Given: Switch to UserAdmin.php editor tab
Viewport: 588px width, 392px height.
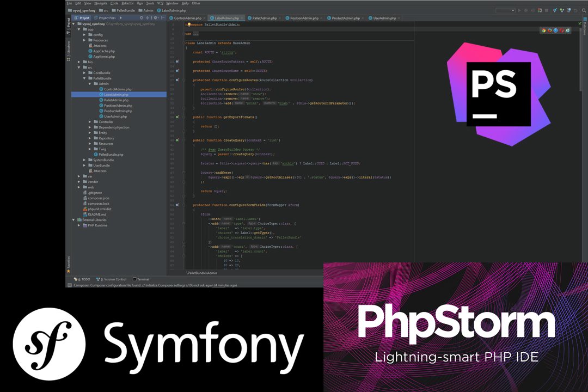Looking at the screenshot, I should click(384, 18).
